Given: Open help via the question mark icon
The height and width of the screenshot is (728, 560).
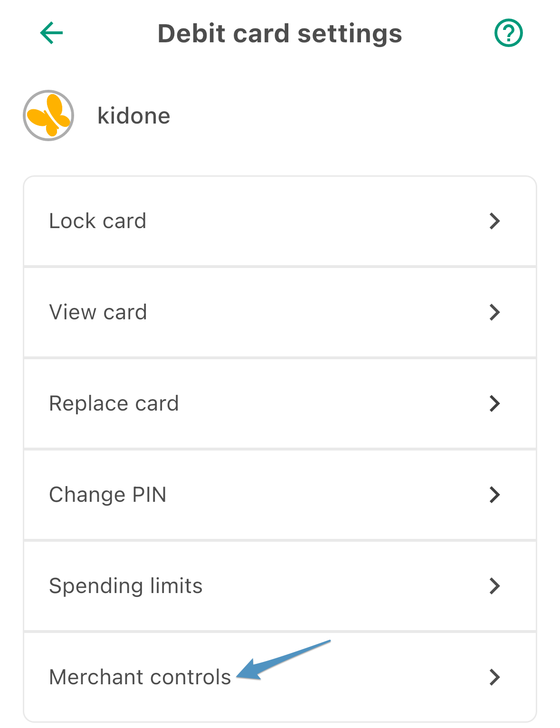Looking at the screenshot, I should tap(508, 33).
